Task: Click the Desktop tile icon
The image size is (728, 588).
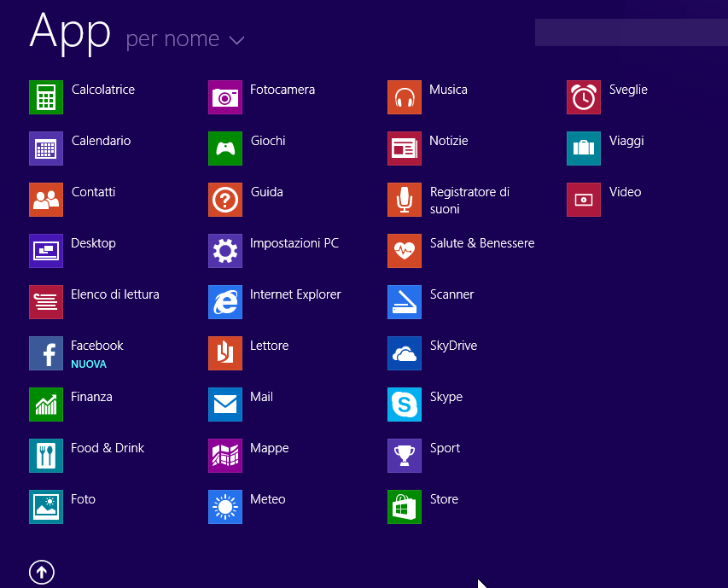Action: point(46,251)
